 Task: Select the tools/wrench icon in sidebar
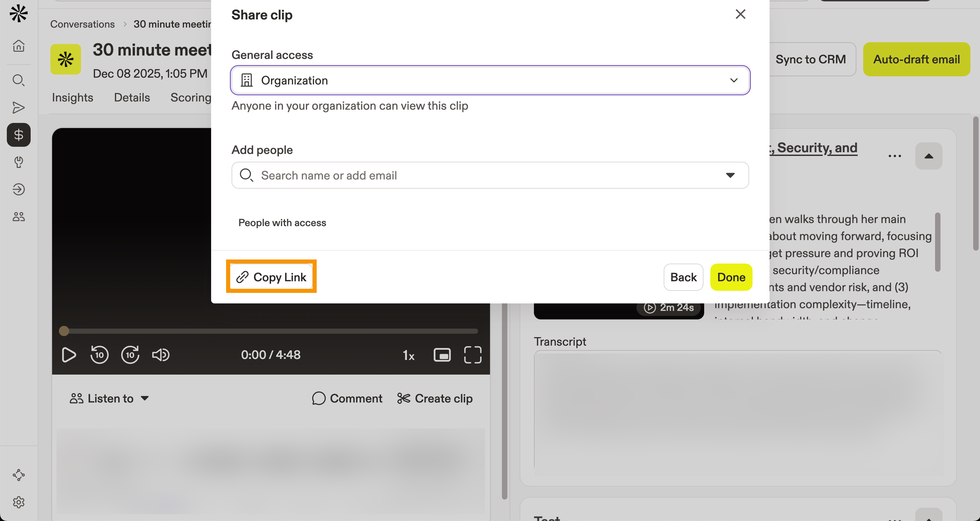18,162
